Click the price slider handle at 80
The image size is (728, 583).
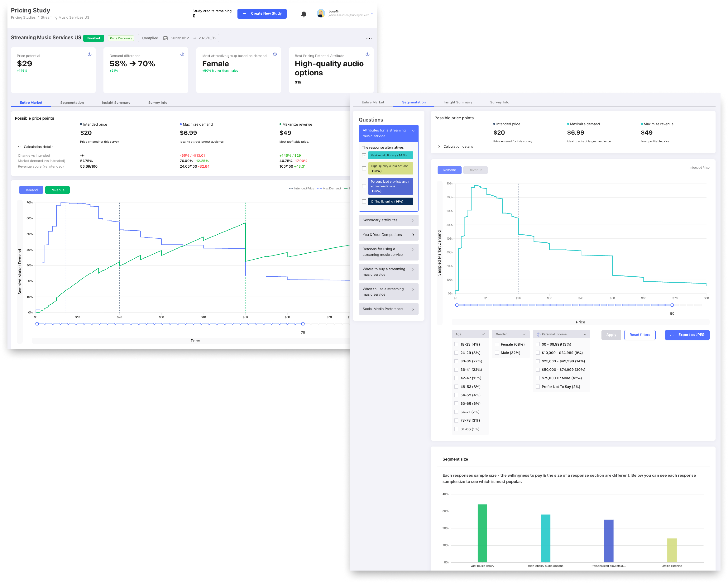click(672, 305)
